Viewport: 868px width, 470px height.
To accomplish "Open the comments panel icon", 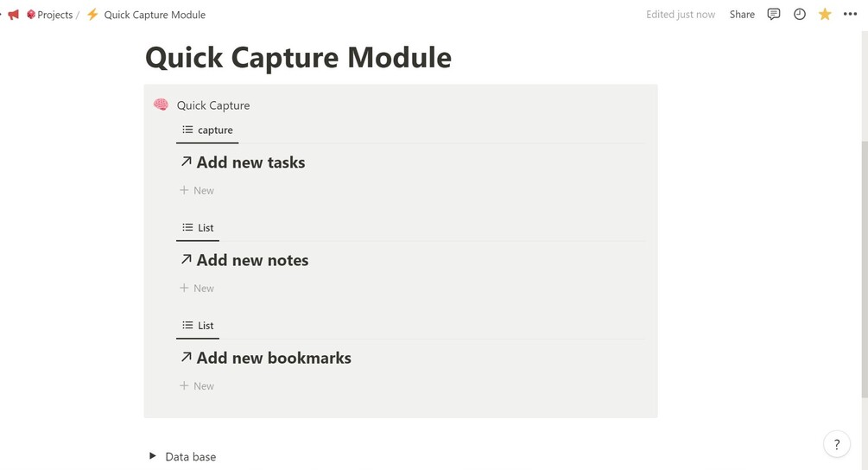I will (774, 15).
